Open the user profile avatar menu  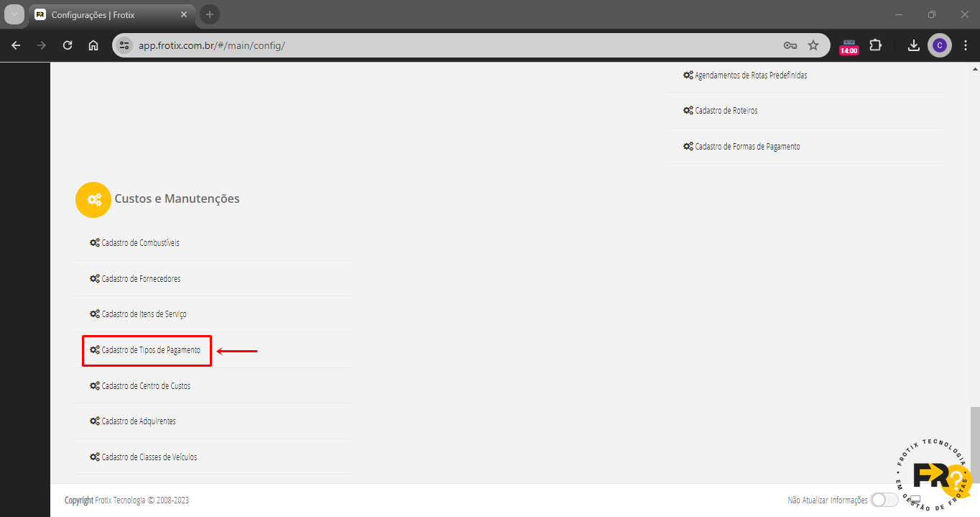tap(939, 45)
